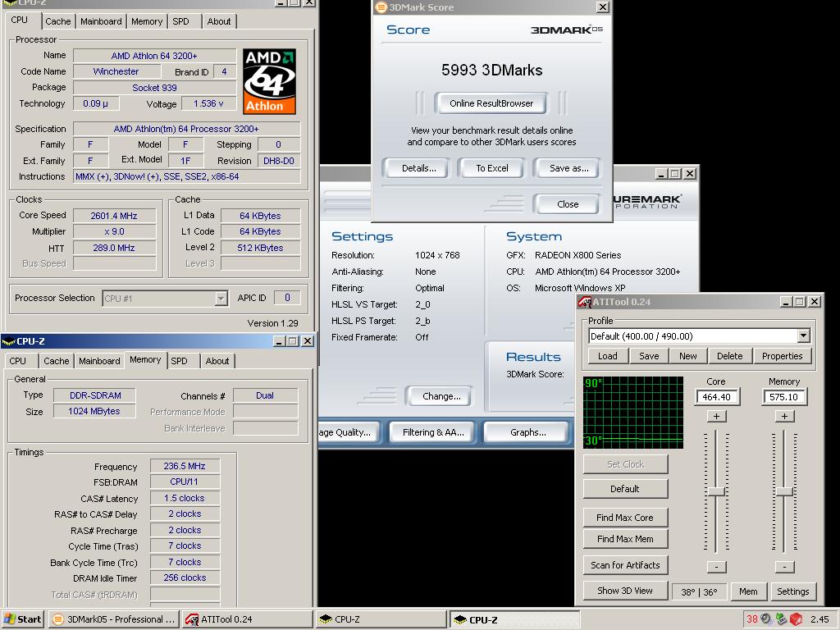The height and width of the screenshot is (630, 840).
Task: Save the current ATITool profile
Action: click(649, 356)
